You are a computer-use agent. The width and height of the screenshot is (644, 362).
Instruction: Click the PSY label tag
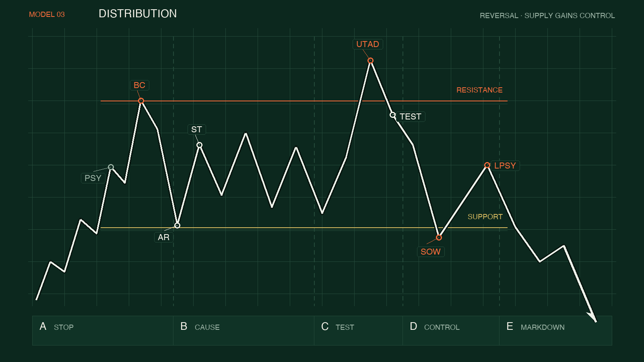[93, 178]
